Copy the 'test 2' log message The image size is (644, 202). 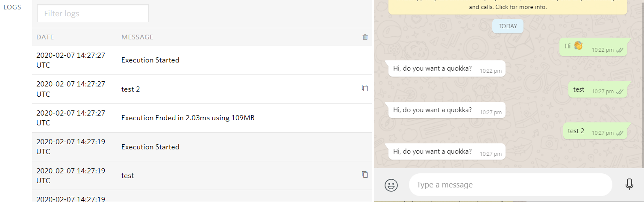coord(365,88)
